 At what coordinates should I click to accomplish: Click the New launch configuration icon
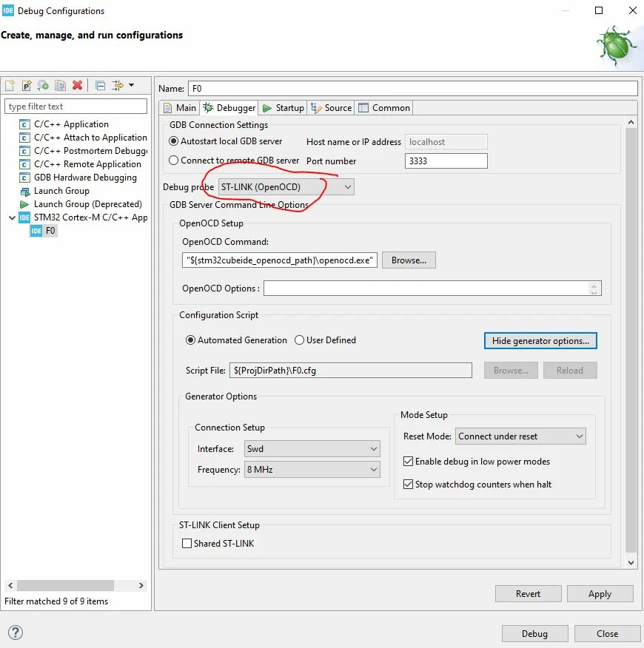(10, 85)
